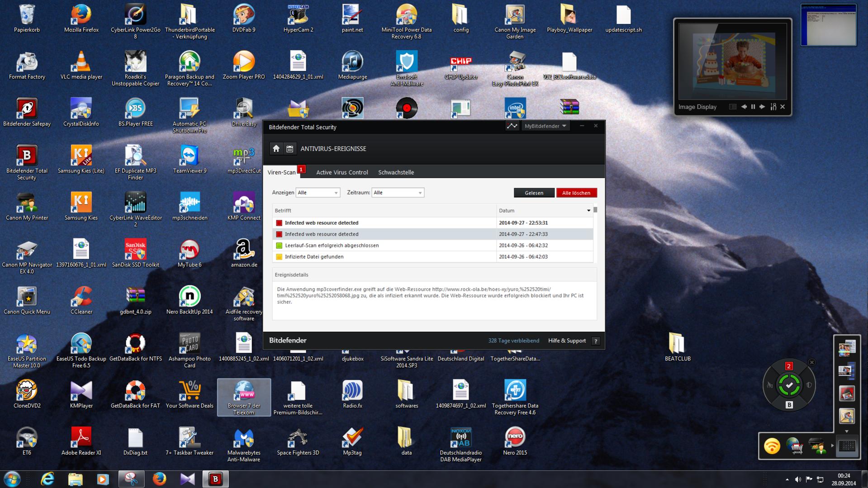The height and width of the screenshot is (488, 868).
Task: Sort events by the Datum column arrow
Action: [x=588, y=211]
